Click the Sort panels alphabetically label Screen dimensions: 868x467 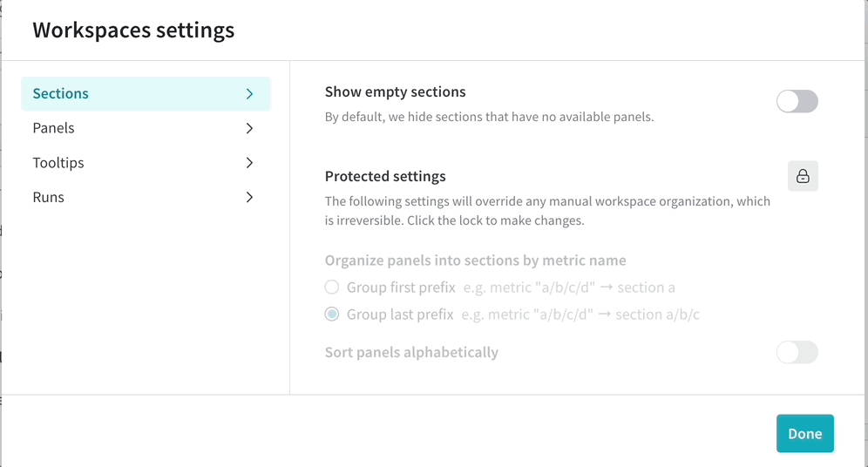[411, 352]
